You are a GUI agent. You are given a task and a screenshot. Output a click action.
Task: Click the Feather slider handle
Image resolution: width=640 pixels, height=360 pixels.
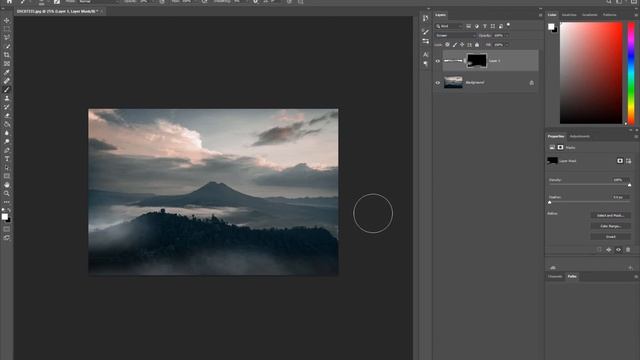pyautogui.click(x=550, y=202)
